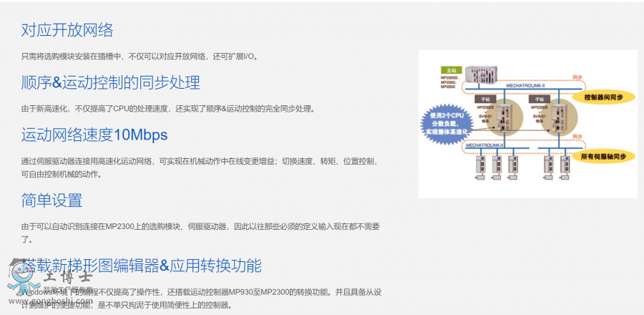Click the lower MECHATROLINK-II label in diagram

point(485,145)
